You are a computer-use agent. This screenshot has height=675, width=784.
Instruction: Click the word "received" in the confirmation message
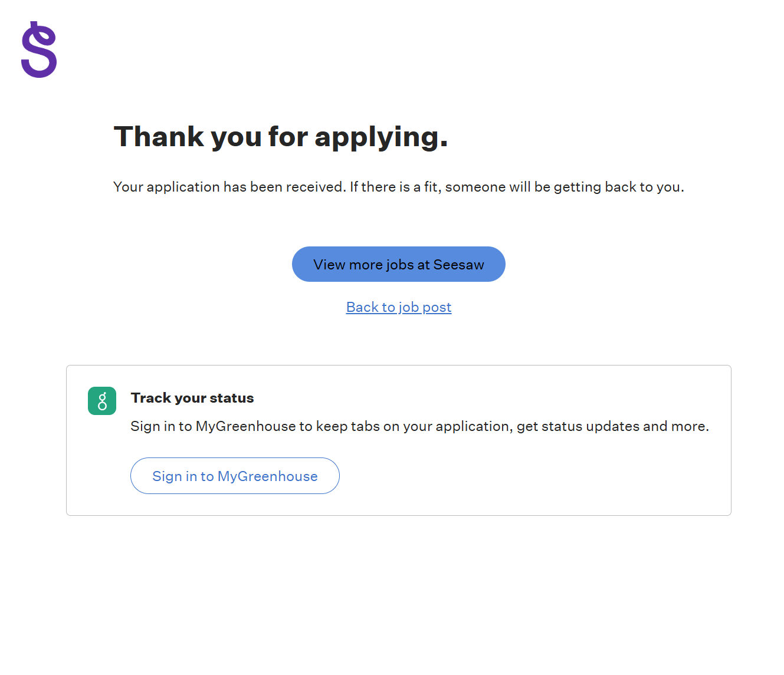[x=315, y=187]
